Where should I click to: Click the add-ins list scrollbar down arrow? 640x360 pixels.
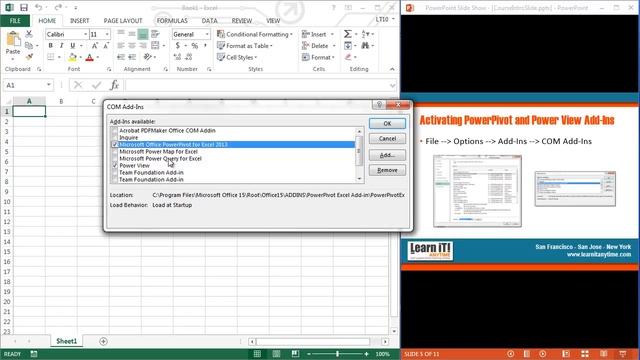coord(359,179)
